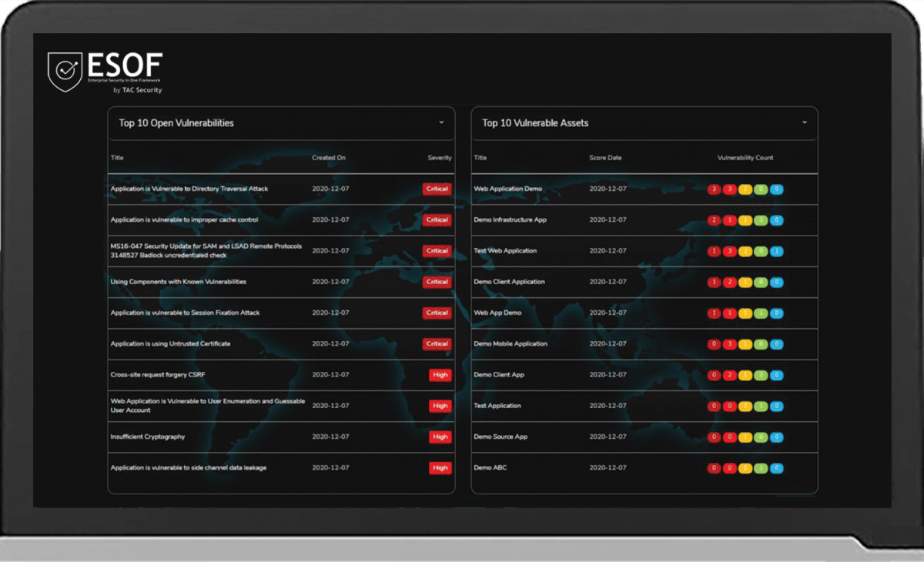Click green count pill for Demo Client App
The height and width of the screenshot is (562, 924).
[761, 375]
